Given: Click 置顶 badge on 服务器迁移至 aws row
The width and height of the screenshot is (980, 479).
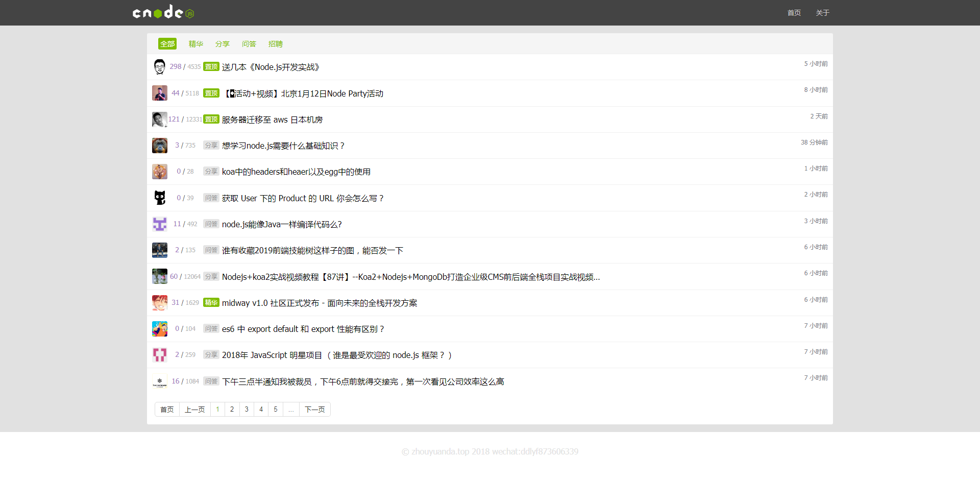Looking at the screenshot, I should [x=211, y=119].
